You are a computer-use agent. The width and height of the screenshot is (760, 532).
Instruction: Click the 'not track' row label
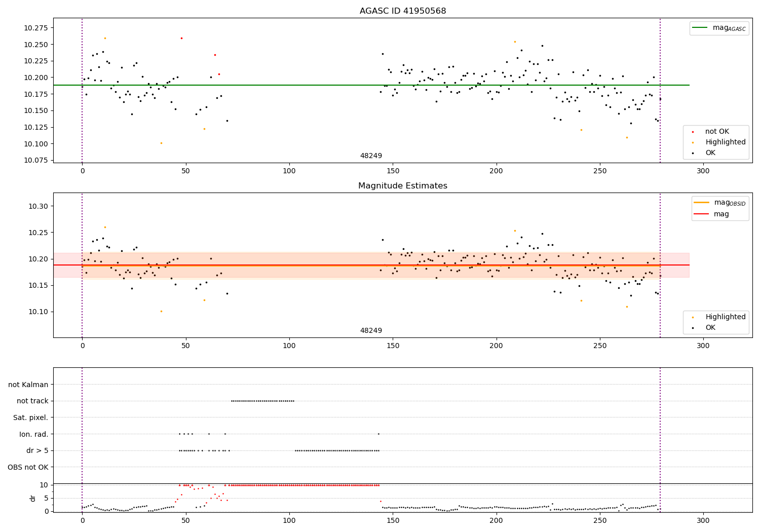click(32, 401)
